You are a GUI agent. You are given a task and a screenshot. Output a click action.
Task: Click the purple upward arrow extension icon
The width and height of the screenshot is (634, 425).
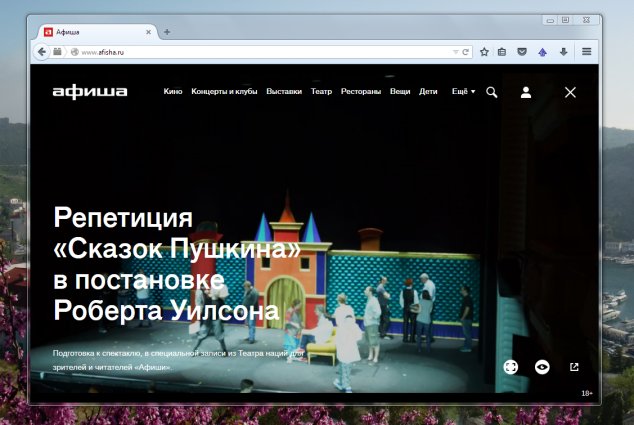(543, 52)
